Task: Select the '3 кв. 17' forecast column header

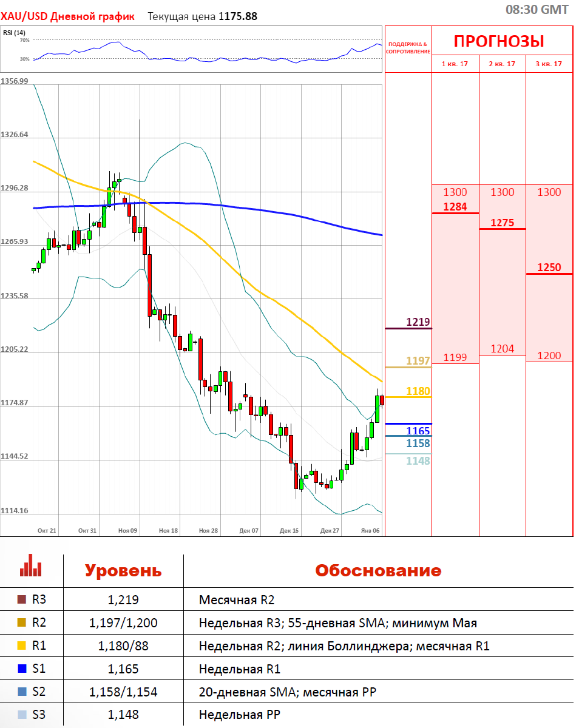Action: click(549, 64)
